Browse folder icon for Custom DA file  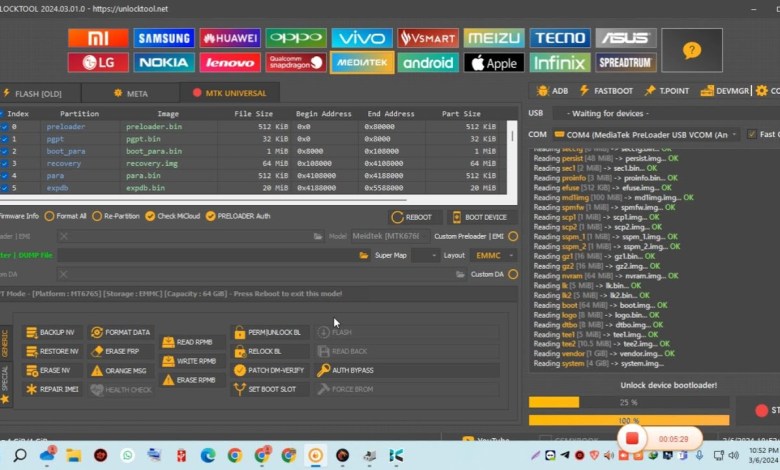click(460, 274)
